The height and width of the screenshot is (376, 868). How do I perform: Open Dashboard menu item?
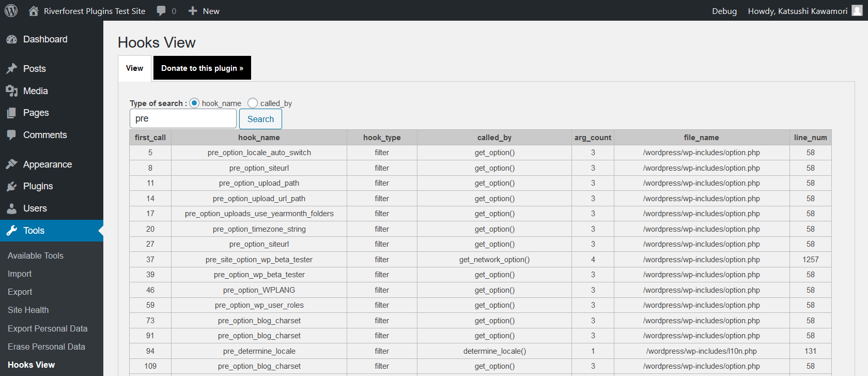pyautogui.click(x=52, y=39)
